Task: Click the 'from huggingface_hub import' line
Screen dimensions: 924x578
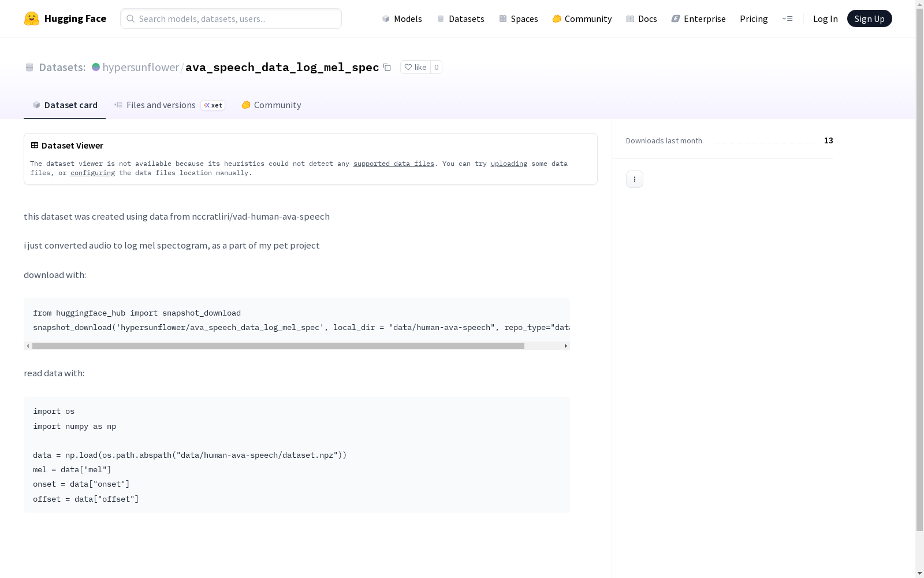Action: pos(137,313)
